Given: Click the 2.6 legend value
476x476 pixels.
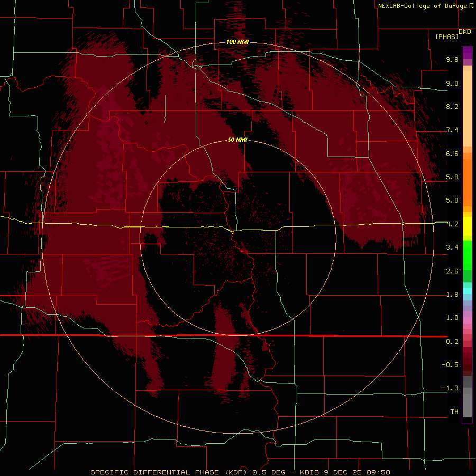Looking at the screenshot, I should [x=452, y=271].
